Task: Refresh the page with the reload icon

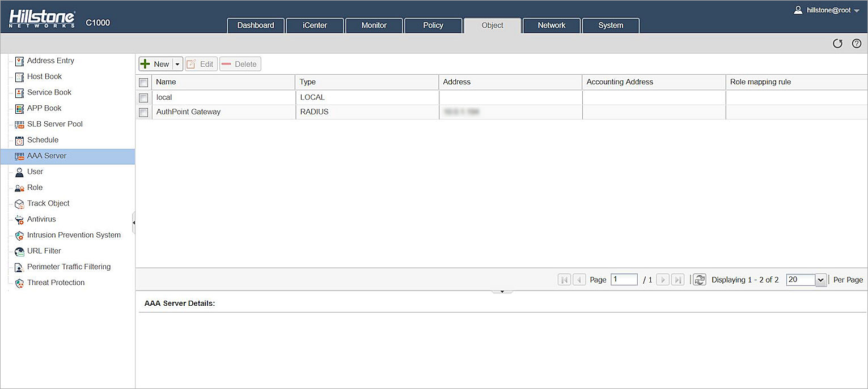Action: click(x=837, y=44)
